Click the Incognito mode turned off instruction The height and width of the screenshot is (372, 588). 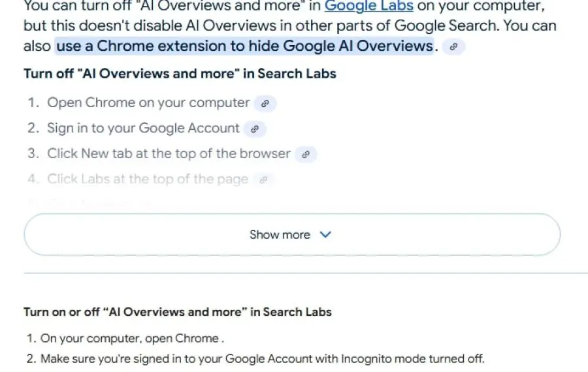[263, 359]
